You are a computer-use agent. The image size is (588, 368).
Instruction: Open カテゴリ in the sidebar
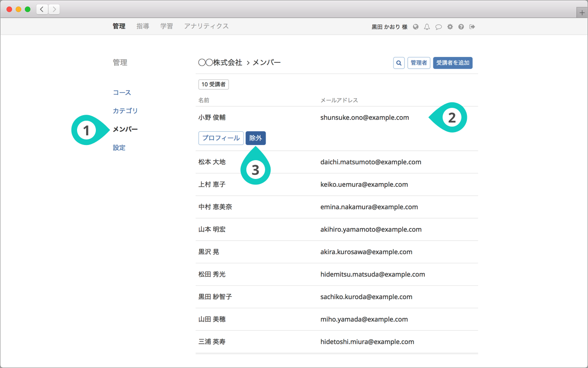125,111
